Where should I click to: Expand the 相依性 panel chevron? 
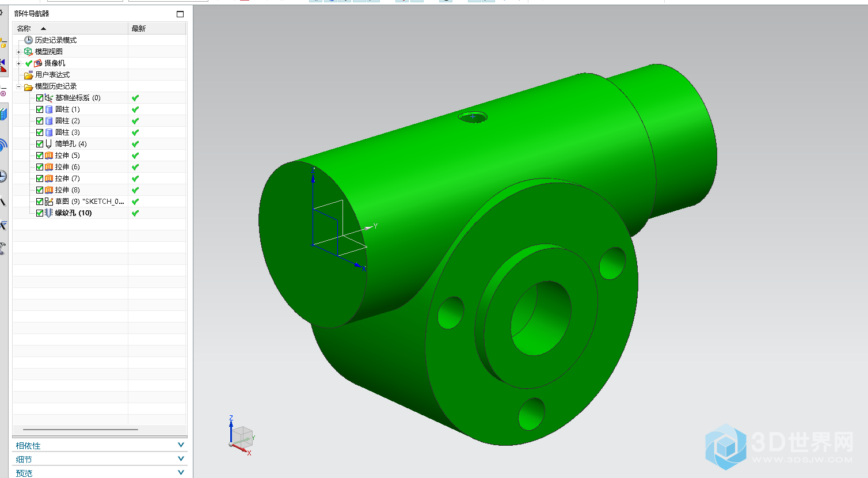pyautogui.click(x=181, y=445)
